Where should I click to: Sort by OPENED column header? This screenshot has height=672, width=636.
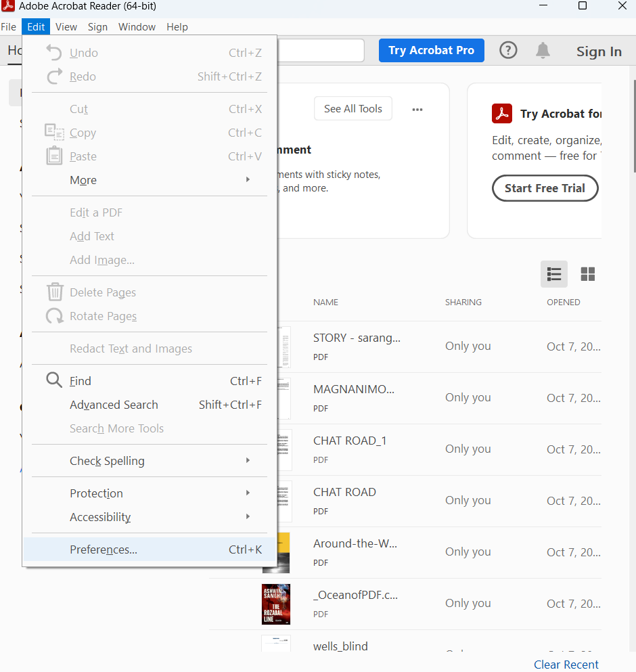click(x=563, y=302)
